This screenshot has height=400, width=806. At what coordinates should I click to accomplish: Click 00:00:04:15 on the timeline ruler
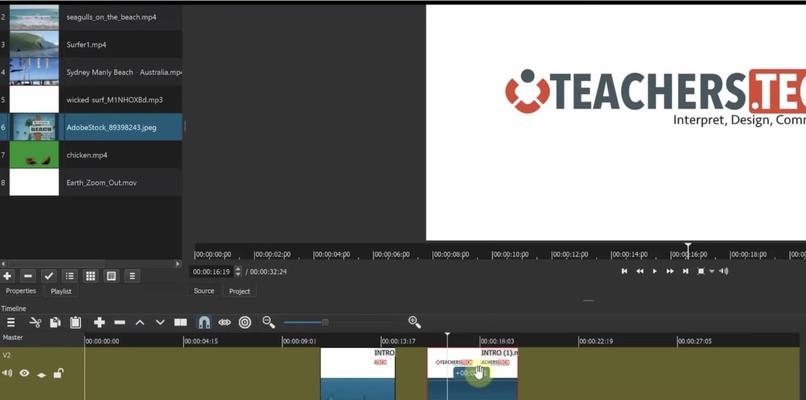(x=200, y=341)
